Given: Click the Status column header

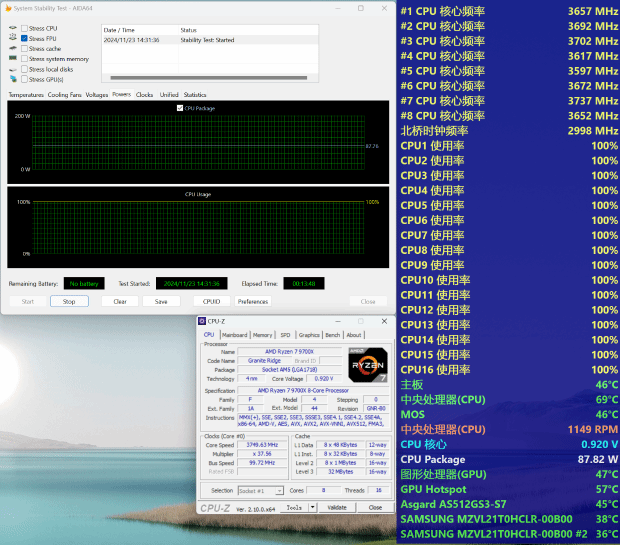Looking at the screenshot, I should (248, 30).
